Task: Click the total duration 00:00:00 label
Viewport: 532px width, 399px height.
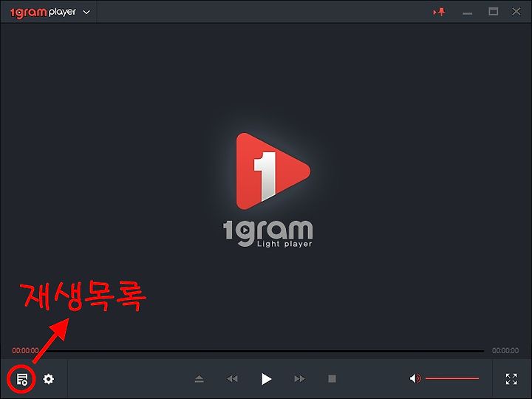Action: pos(505,350)
